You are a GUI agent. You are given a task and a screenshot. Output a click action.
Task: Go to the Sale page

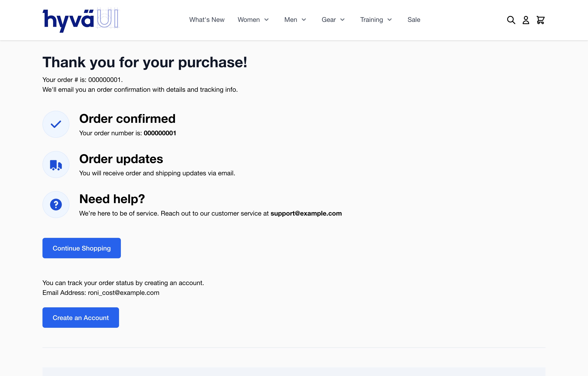pyautogui.click(x=414, y=20)
